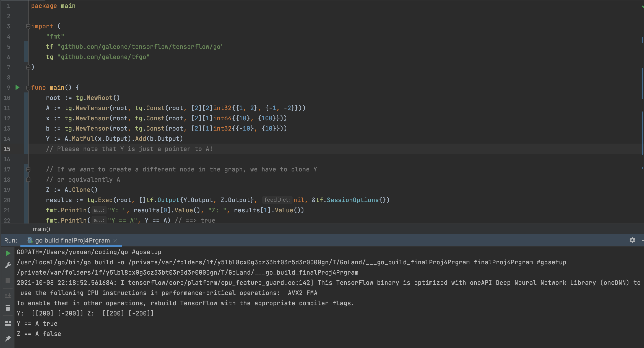Image resolution: width=644 pixels, height=348 pixels.
Task: Open Run panel gear settings
Action: 632,240
